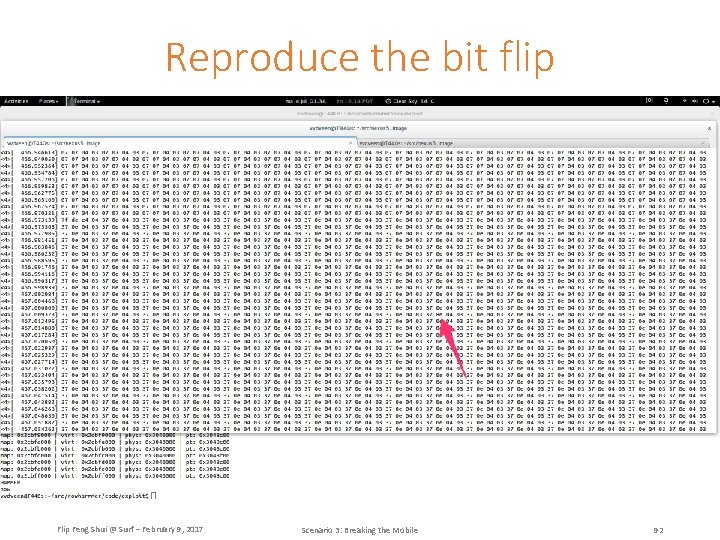The height and width of the screenshot is (540, 720).
Task: Close the first terminal tab
Action: point(350,143)
